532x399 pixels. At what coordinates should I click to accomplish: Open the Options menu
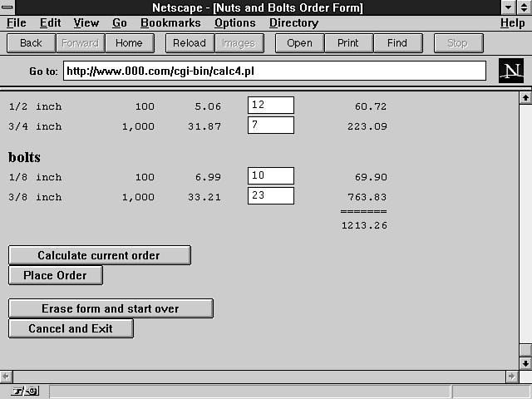pyautogui.click(x=234, y=23)
